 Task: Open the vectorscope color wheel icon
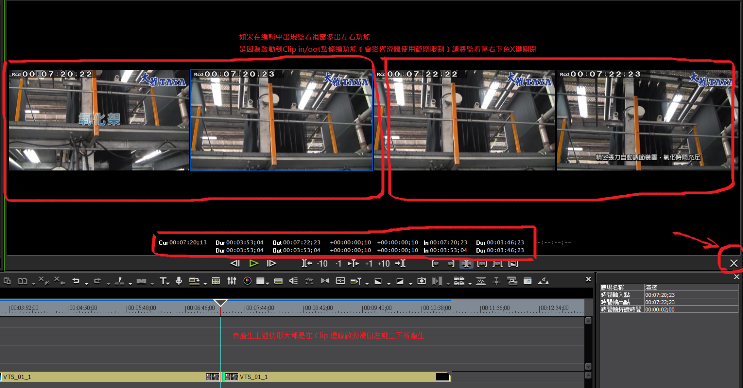pyautogui.click(x=247, y=281)
